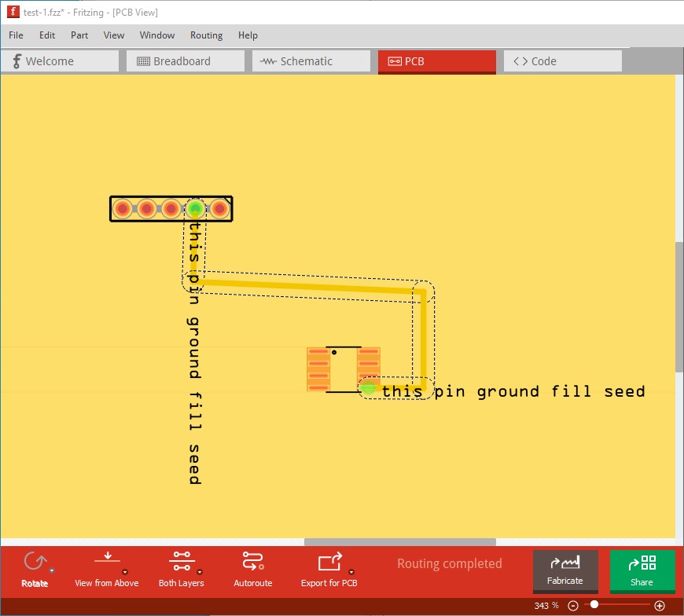Click the View from Above icon
Image resolution: width=684 pixels, height=616 pixels.
(107, 557)
